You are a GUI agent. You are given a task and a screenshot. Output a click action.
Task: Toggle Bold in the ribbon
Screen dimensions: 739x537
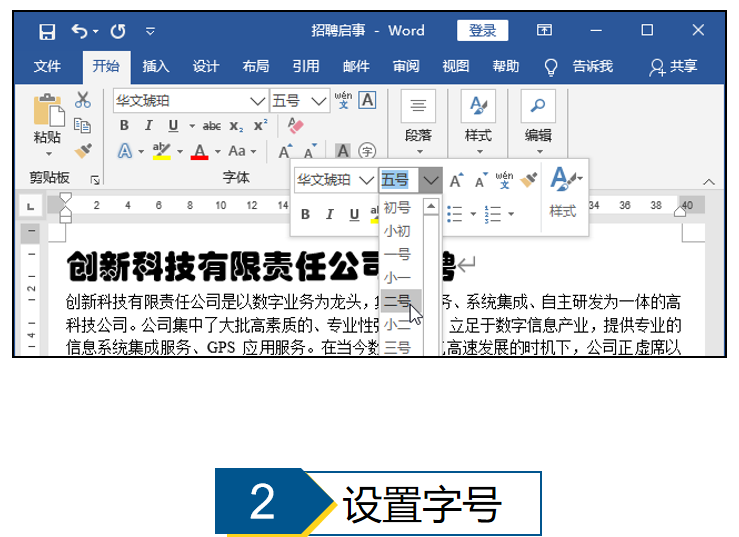click(124, 125)
